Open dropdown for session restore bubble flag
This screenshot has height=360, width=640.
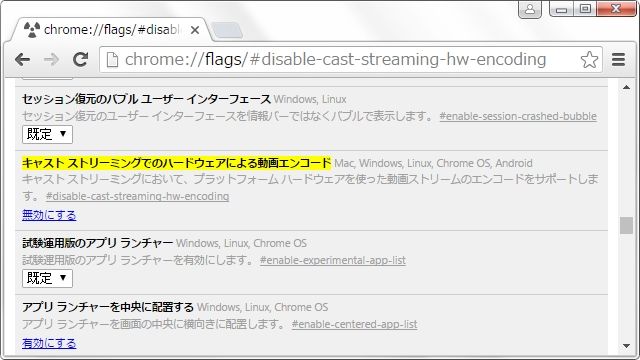pos(47,134)
